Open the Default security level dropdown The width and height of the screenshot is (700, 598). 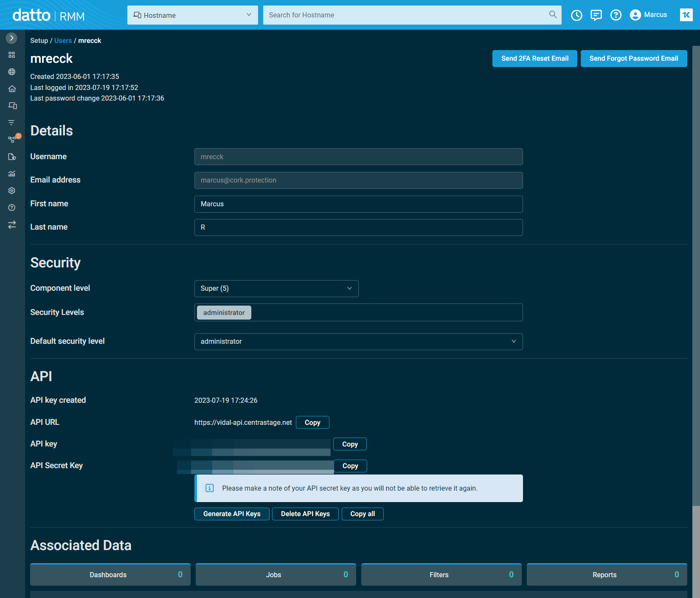[x=359, y=342]
